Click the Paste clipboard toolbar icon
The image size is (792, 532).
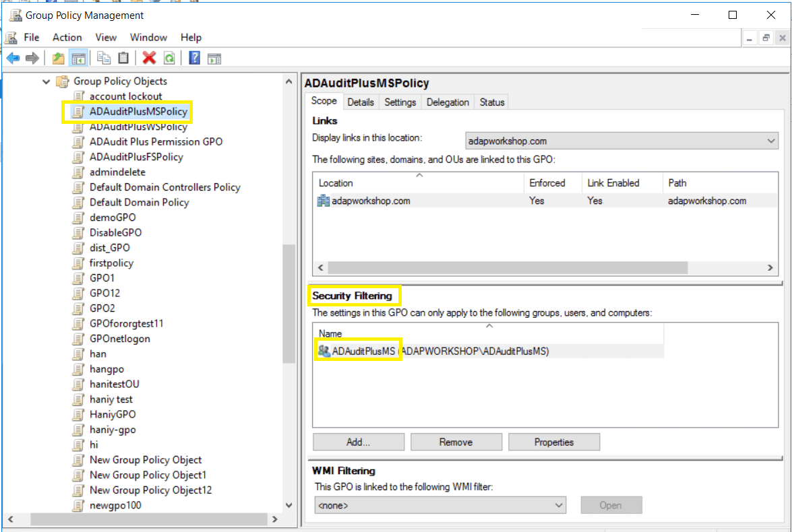tap(123, 59)
